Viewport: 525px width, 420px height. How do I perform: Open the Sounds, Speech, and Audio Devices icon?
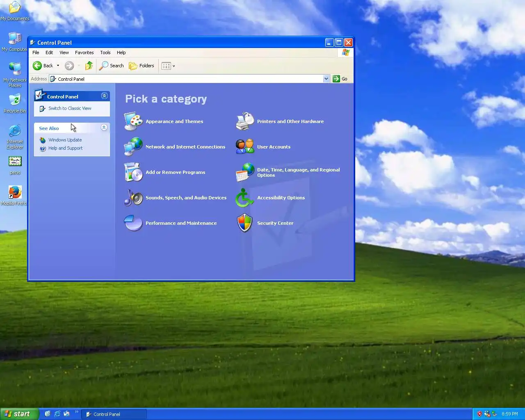click(133, 198)
